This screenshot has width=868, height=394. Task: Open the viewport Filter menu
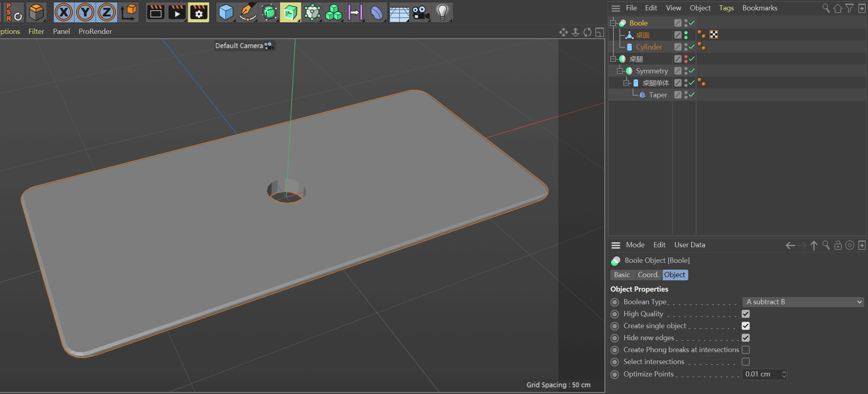[36, 31]
